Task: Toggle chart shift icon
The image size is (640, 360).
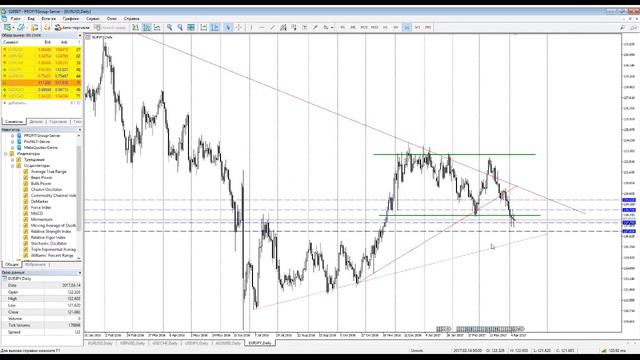Action: pyautogui.click(x=215, y=27)
